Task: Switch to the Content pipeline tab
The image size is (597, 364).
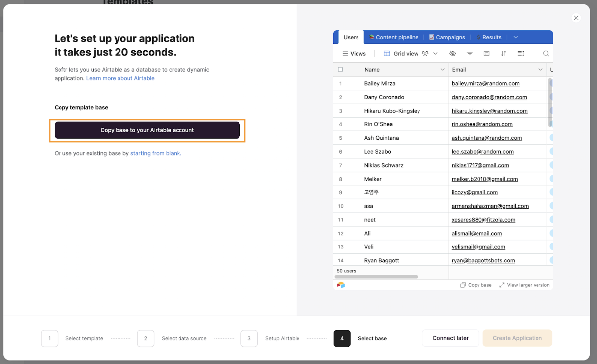Action: 394,37
